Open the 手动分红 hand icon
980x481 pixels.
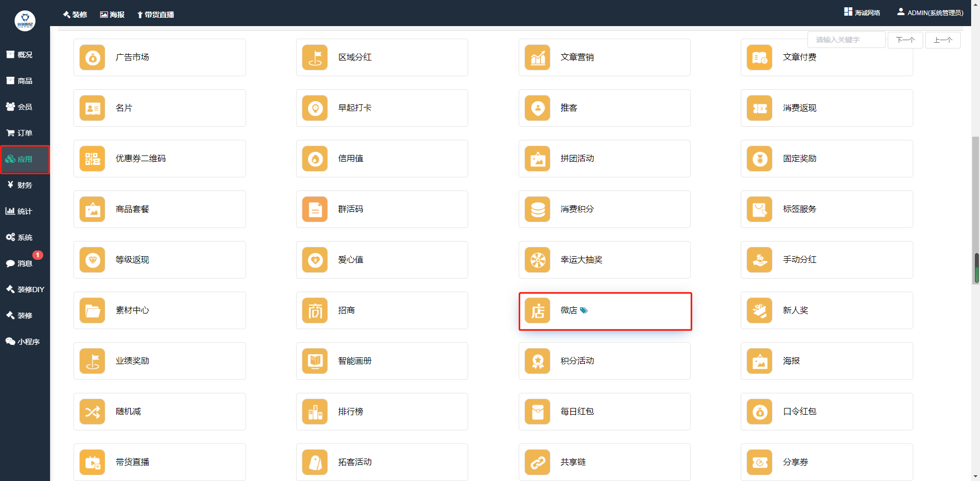pos(759,260)
